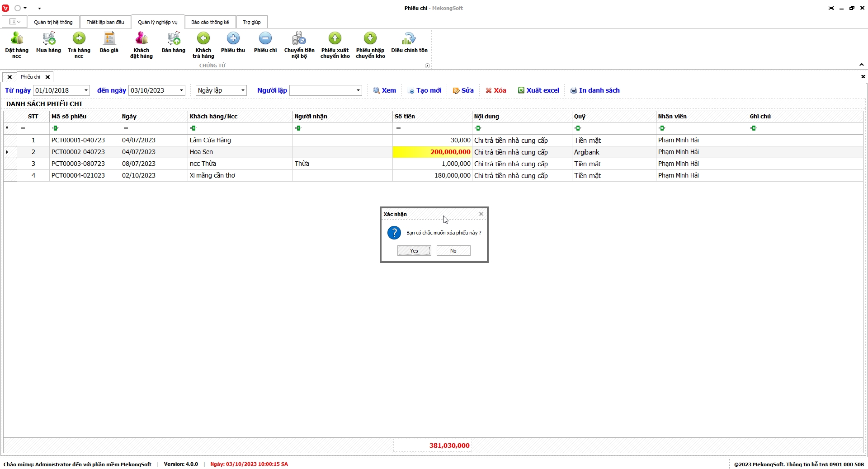Open the Trợ giúp tab
Image resolution: width=868 pixels, height=469 pixels.
point(252,22)
